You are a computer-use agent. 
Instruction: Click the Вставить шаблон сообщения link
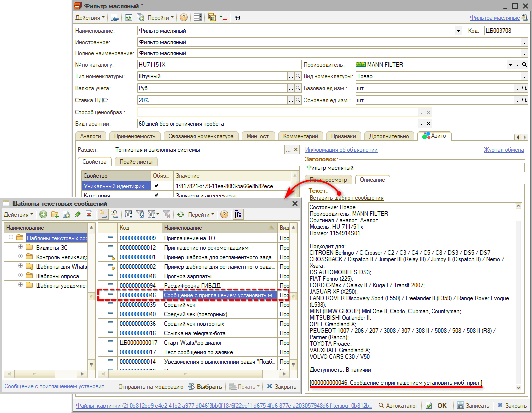point(346,198)
